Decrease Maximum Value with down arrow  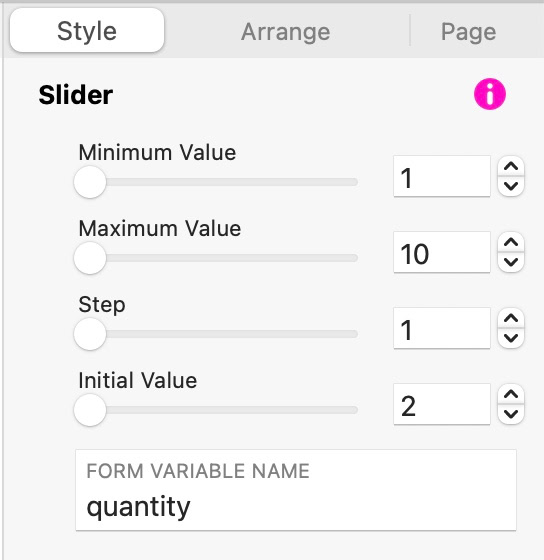tap(511, 262)
